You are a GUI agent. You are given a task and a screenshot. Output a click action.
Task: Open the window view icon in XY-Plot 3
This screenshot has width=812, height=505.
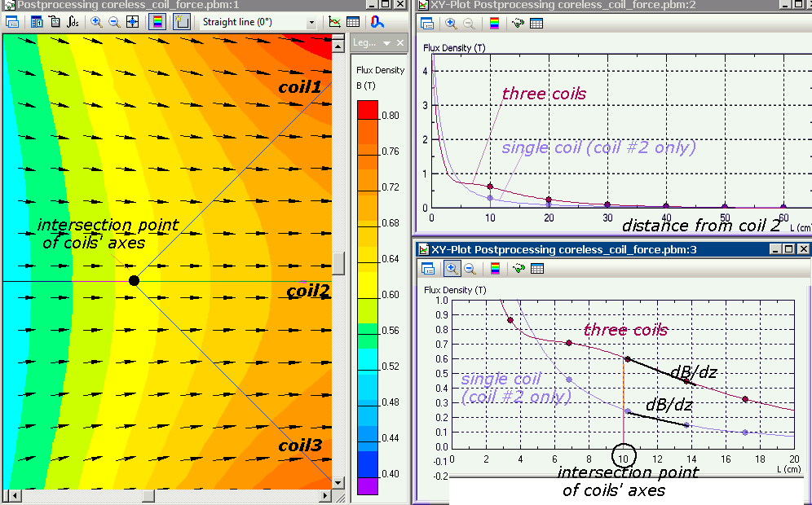tap(427, 268)
